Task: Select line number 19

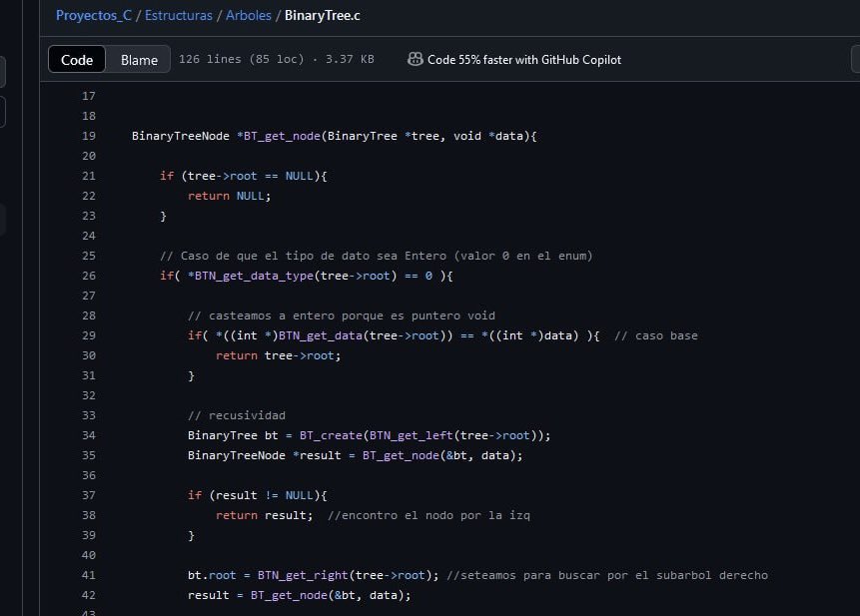Action: [89, 136]
